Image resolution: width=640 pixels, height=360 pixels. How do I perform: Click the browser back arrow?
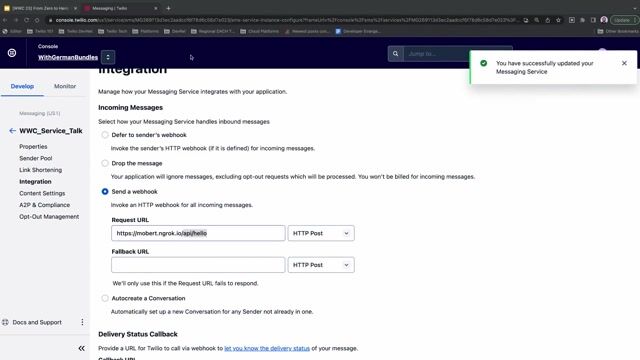(5, 20)
